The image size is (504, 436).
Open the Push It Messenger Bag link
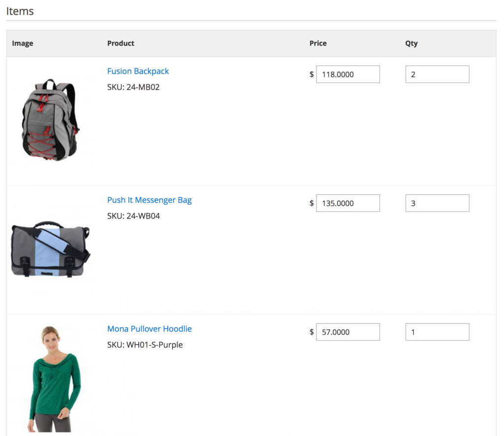[149, 200]
